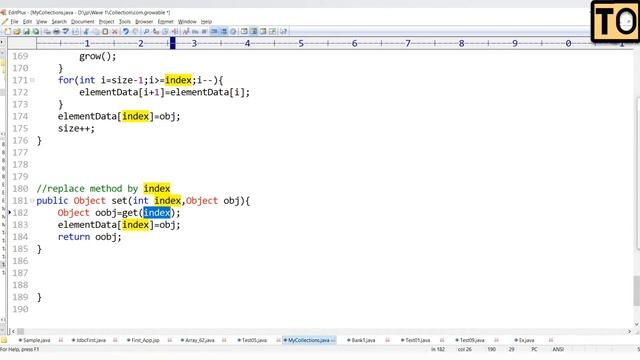The image size is (640, 360).
Task: Click the Directory window toolbar icon
Action: [253, 31]
